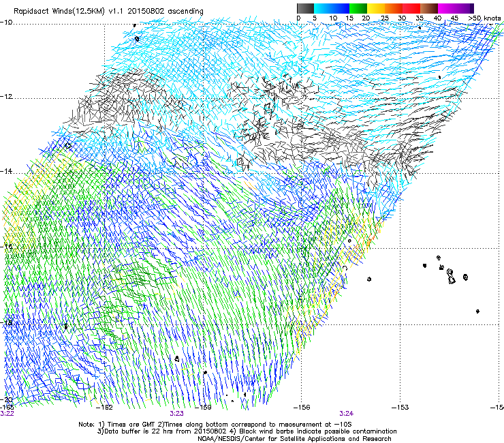Click the orange 25-30 knots legend swatch
Screen dimensions: 504x443
[394, 8]
